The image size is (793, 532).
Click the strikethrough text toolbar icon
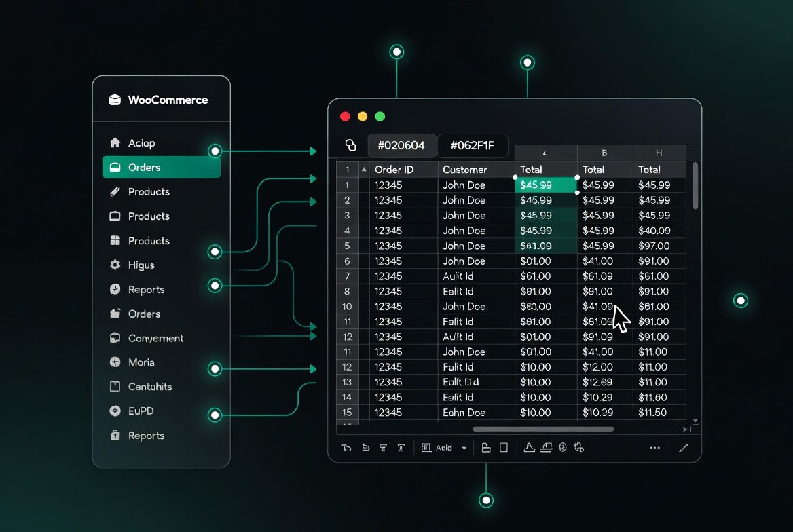384,448
